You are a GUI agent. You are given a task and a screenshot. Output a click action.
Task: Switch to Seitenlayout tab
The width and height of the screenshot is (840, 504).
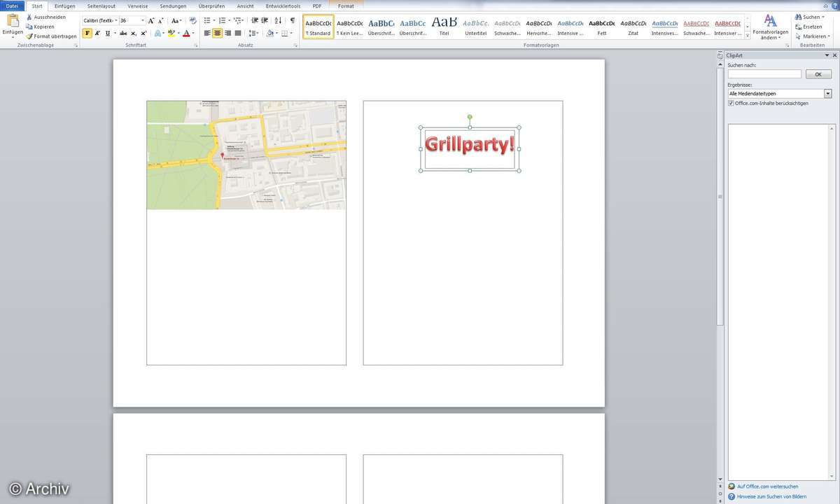pos(101,6)
